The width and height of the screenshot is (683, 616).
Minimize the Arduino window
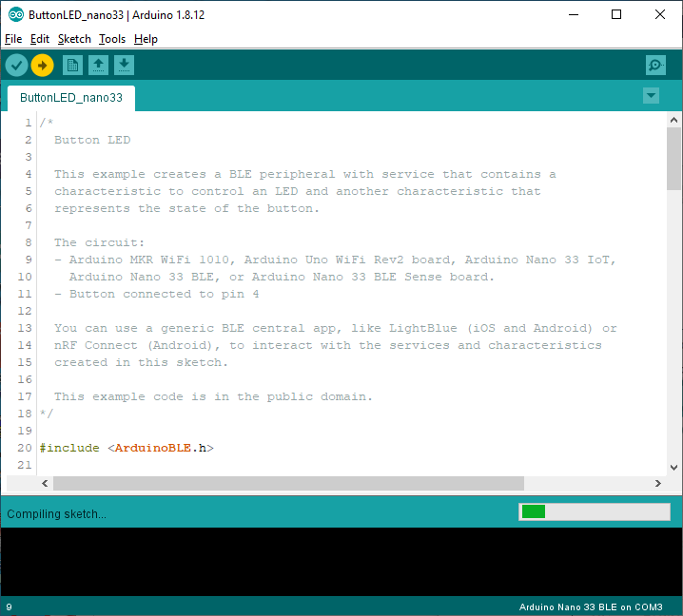pos(574,15)
